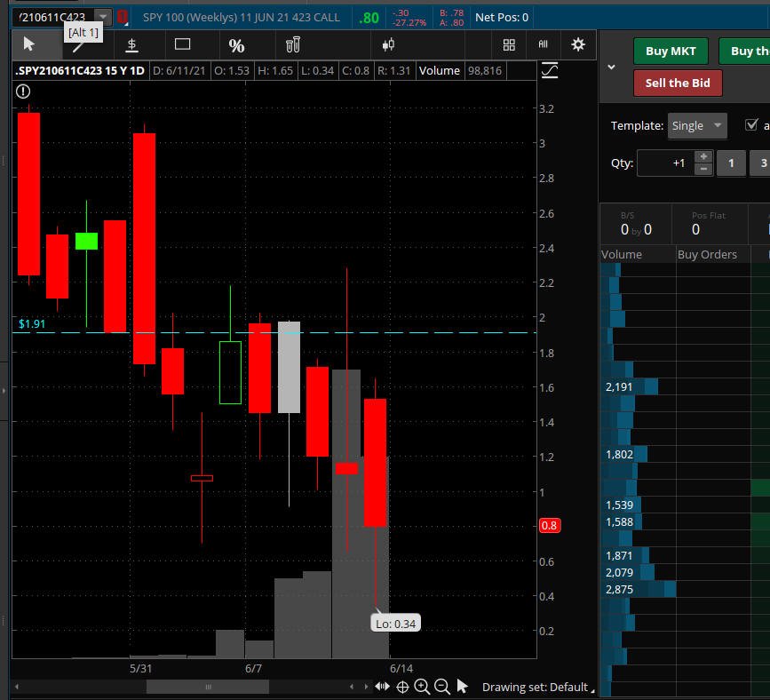This screenshot has width=770, height=700.
Task: Select the rectangle drawing tool
Action: tap(182, 44)
